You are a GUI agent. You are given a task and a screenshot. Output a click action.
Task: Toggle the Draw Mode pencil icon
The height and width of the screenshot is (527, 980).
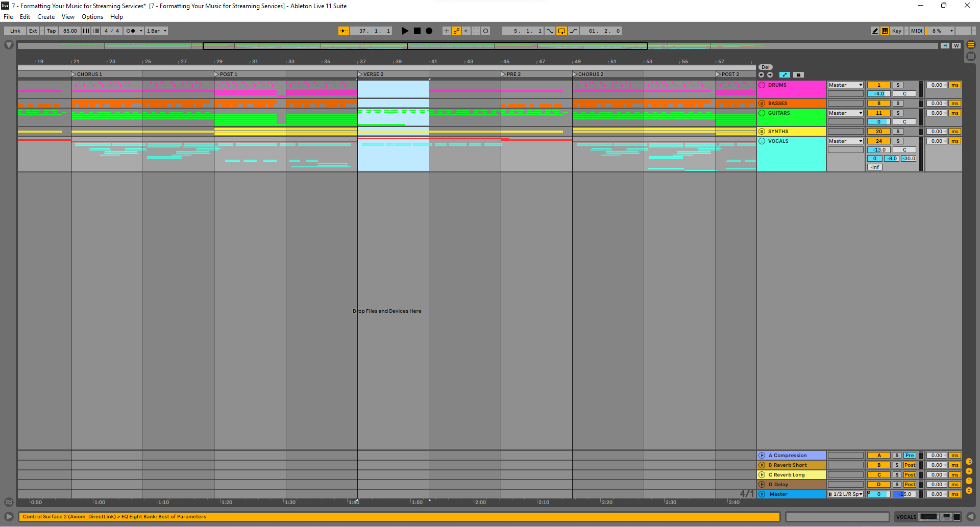tap(875, 31)
